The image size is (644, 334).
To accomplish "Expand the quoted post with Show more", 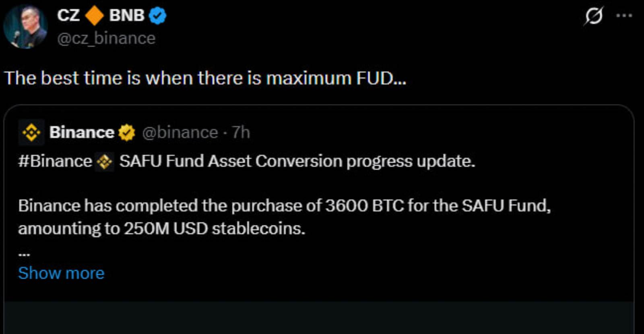I will pyautogui.click(x=61, y=273).
